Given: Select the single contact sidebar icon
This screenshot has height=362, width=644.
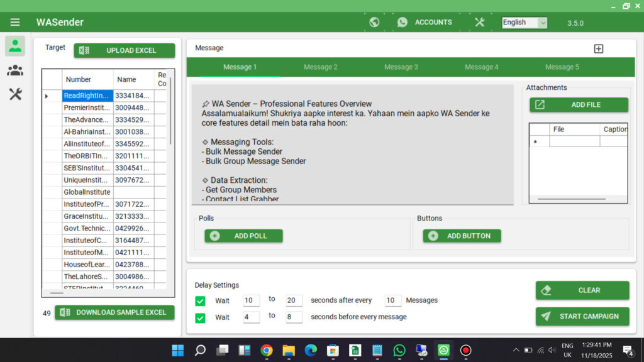Looking at the screenshot, I should tap(15, 46).
